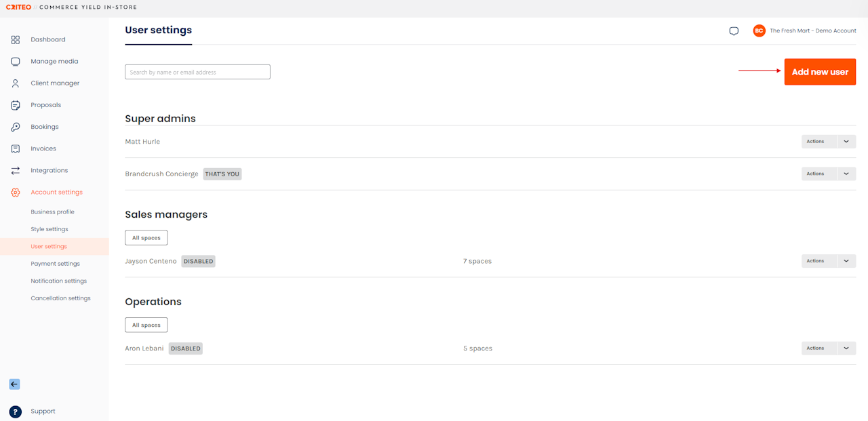Expand Actions chevron for Jayson Centeno

846,261
